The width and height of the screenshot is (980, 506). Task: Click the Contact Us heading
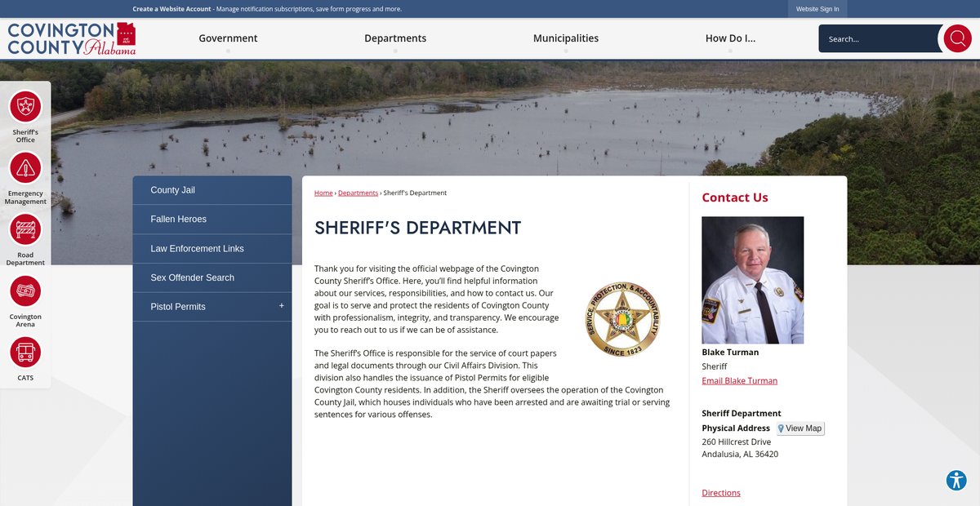(x=735, y=198)
